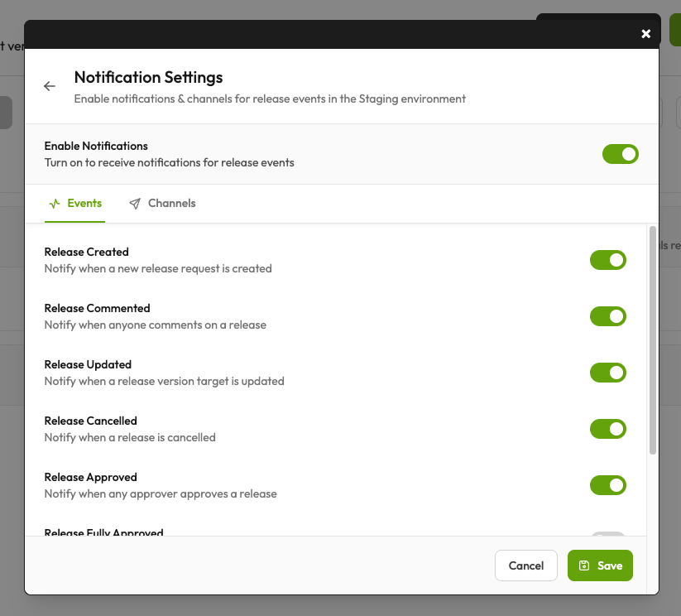This screenshot has height=616, width=681.
Task: Turn off the Release Cancelled toggle
Action: coord(608,429)
